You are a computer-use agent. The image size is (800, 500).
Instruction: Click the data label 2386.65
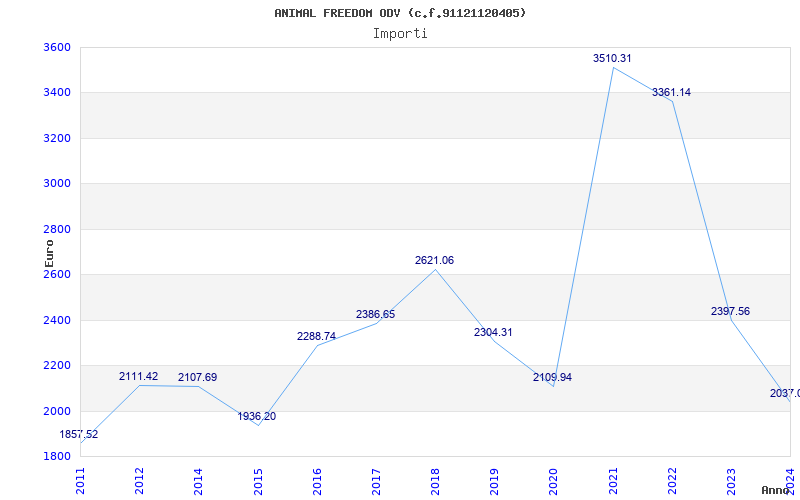point(376,314)
